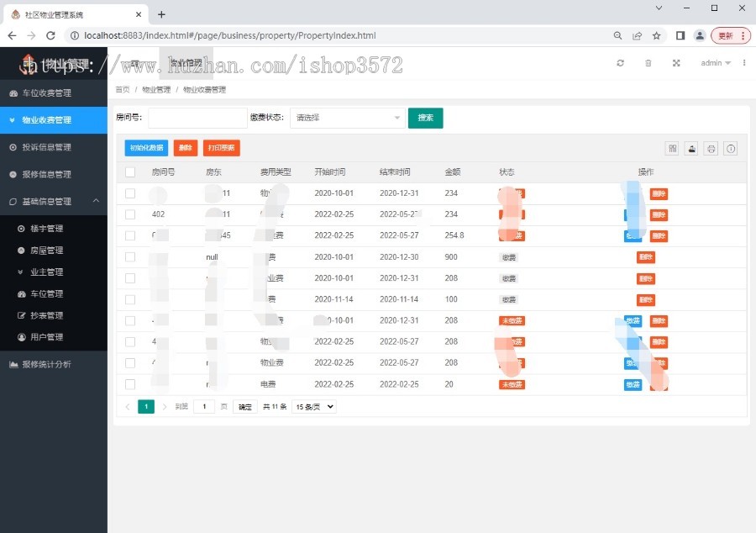Screen dimensions: 756x533
Task: Click the 确定 pagination button
Action: tap(245, 407)
